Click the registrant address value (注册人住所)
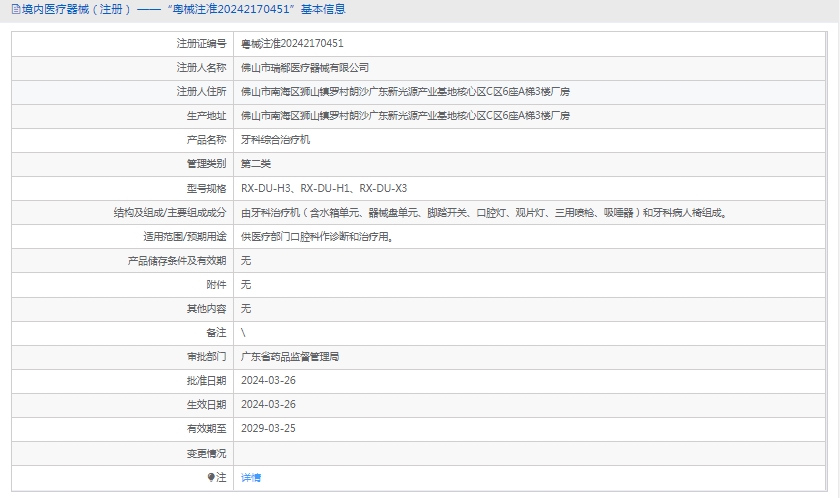 click(405, 92)
